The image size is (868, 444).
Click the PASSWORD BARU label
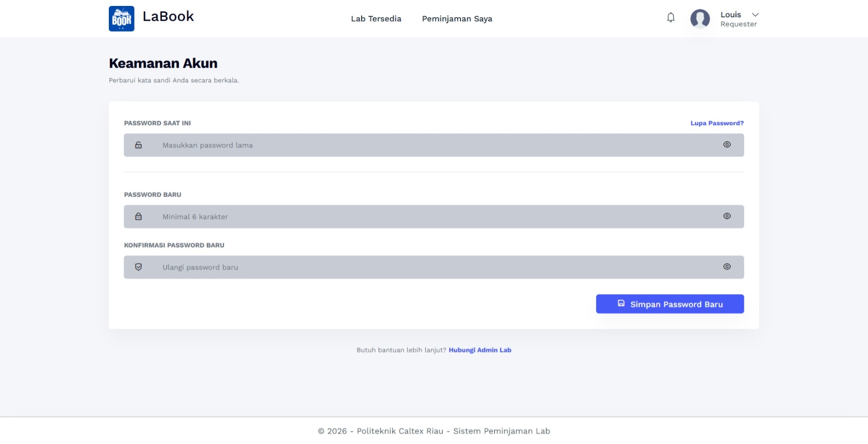pos(152,195)
